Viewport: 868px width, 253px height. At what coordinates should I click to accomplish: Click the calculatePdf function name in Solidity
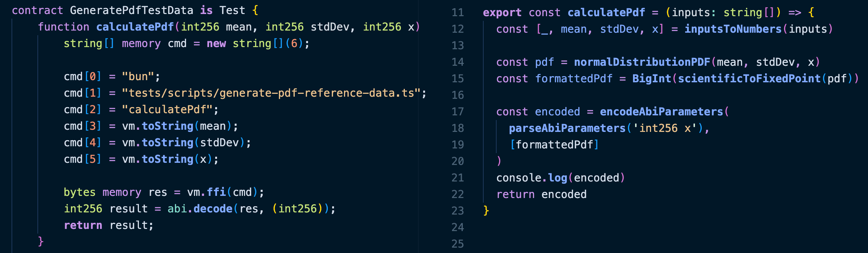[x=135, y=27]
